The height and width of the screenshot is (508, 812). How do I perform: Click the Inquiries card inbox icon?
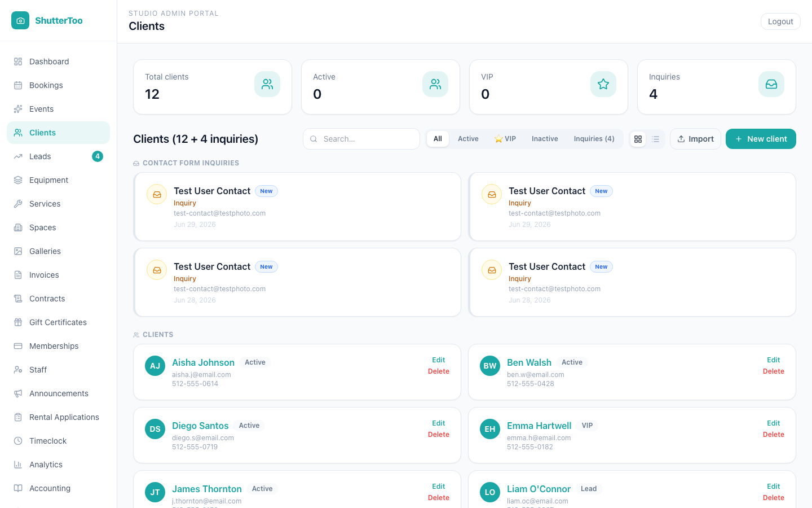[771, 84]
